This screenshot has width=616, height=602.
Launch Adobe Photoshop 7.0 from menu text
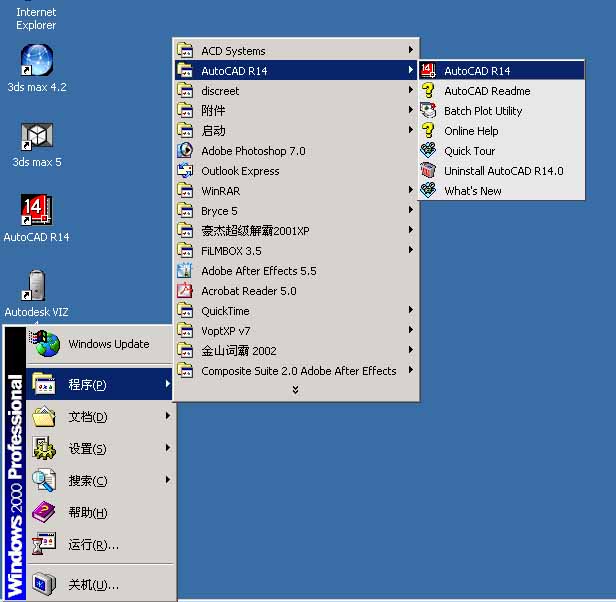[253, 151]
